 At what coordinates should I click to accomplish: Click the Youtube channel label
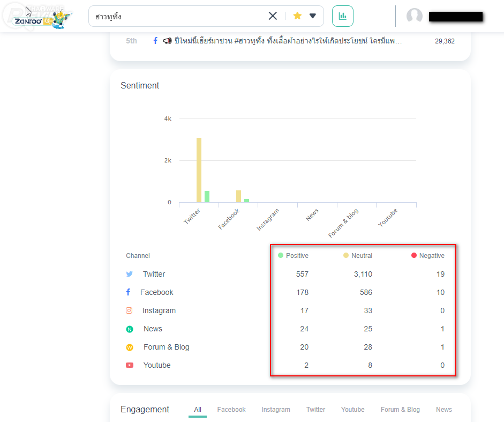[x=157, y=365]
